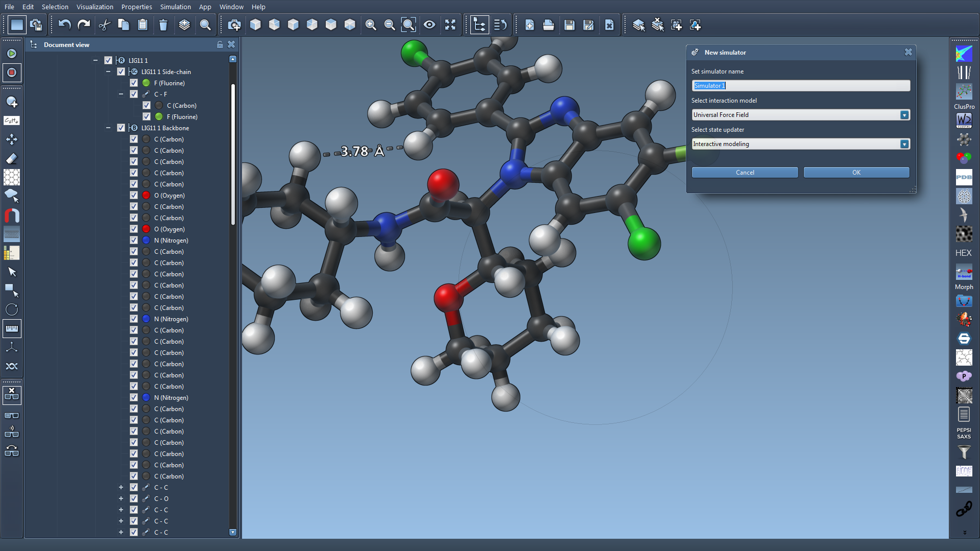Open the HEX docking app
Screen dimensions: 980x551
pyautogui.click(x=964, y=253)
